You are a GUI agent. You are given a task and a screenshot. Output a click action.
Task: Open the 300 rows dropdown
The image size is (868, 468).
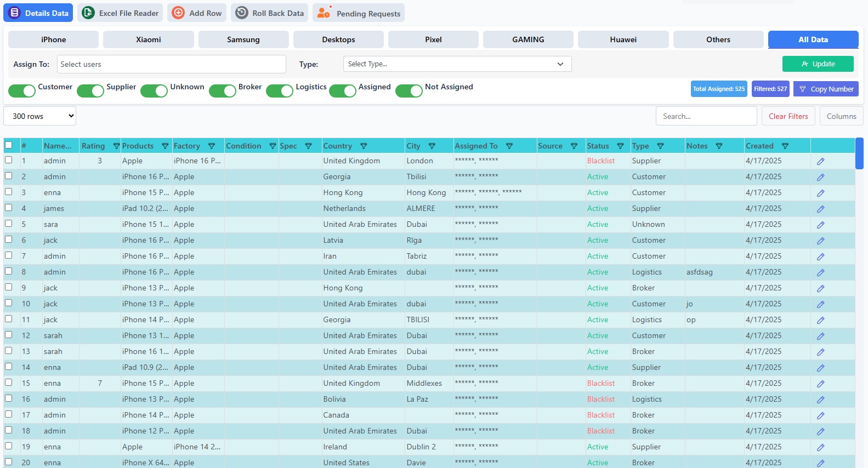39,116
